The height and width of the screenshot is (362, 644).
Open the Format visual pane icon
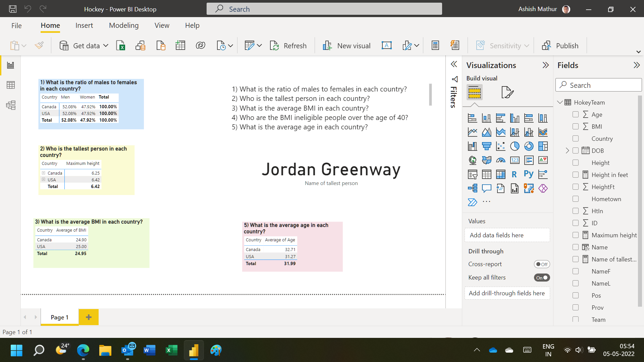tap(507, 92)
